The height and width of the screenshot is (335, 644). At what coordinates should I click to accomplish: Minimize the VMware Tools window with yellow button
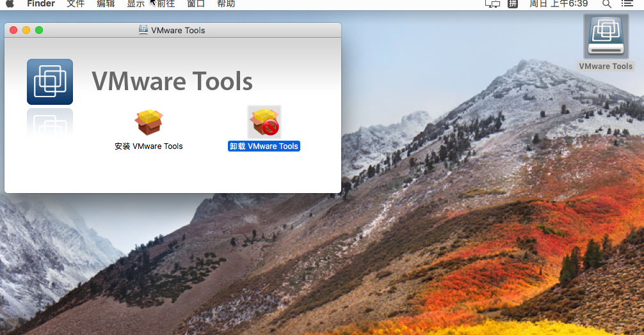click(26, 30)
